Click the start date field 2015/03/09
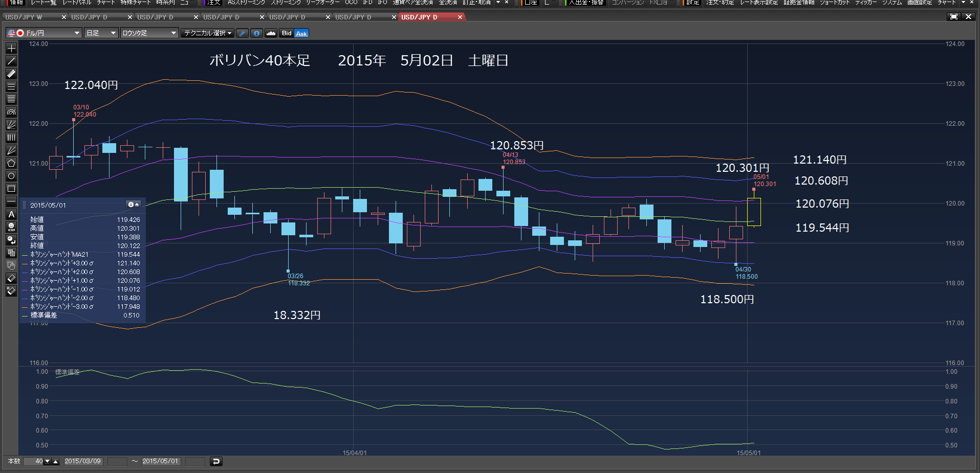Screen dimensions: 980x473 [x=83, y=461]
